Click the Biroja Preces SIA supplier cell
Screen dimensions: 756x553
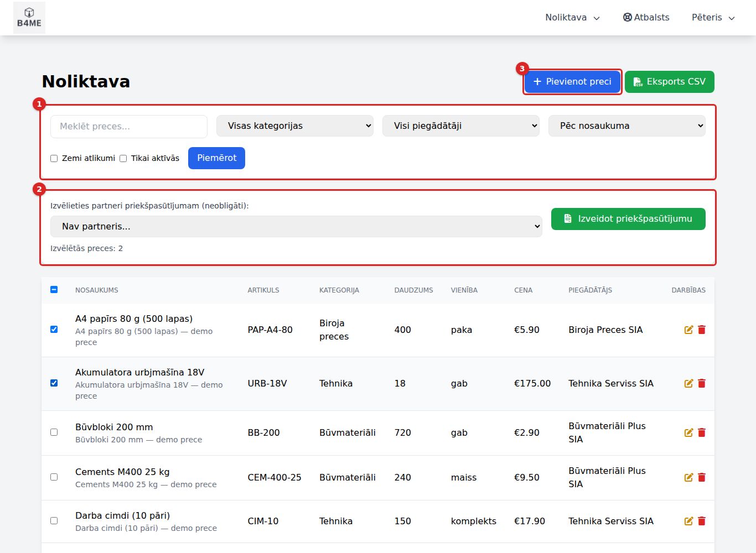tap(605, 330)
